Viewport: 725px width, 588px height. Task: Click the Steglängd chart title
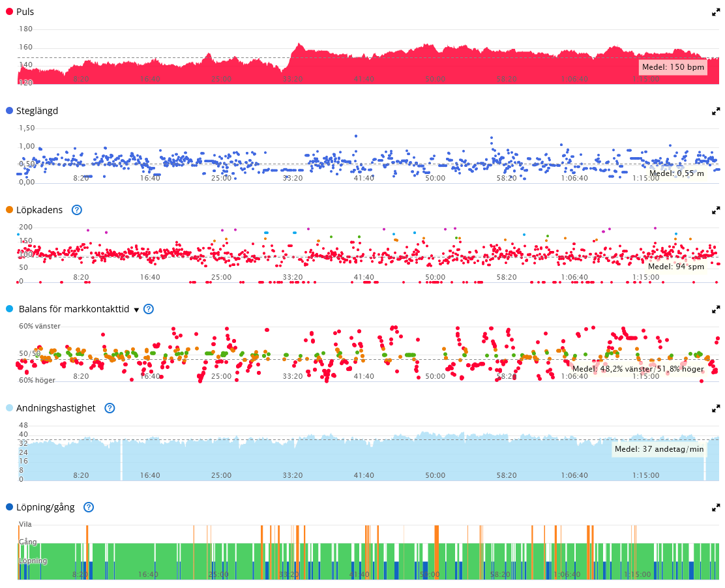click(37, 111)
